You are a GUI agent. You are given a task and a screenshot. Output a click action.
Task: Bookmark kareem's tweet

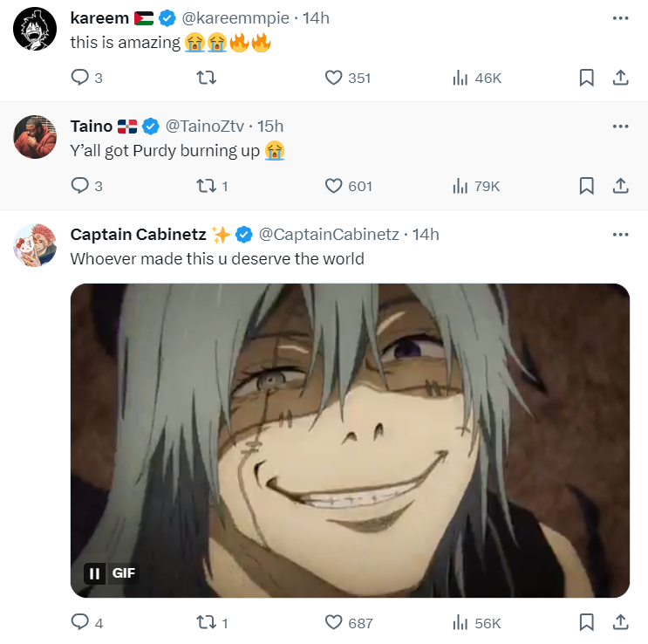pos(587,78)
